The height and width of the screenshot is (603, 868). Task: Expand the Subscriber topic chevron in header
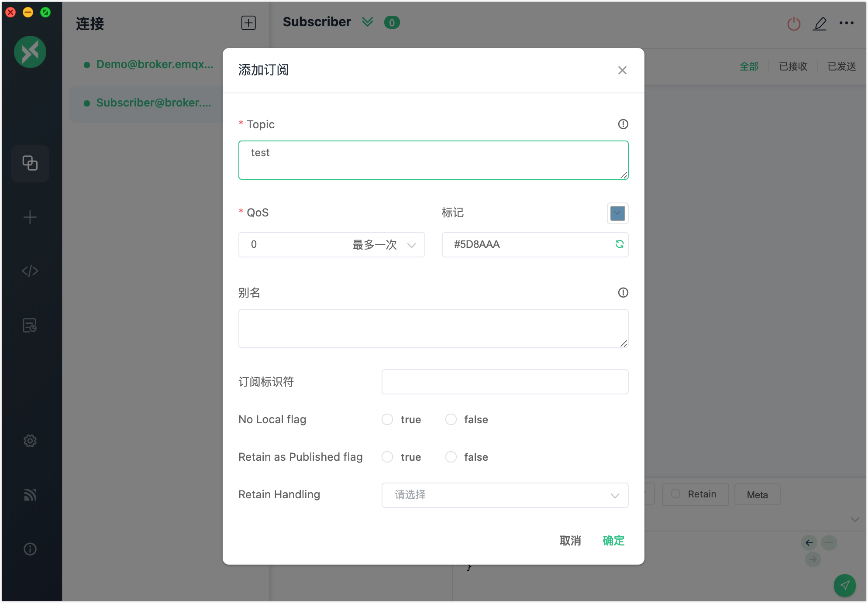(x=367, y=22)
